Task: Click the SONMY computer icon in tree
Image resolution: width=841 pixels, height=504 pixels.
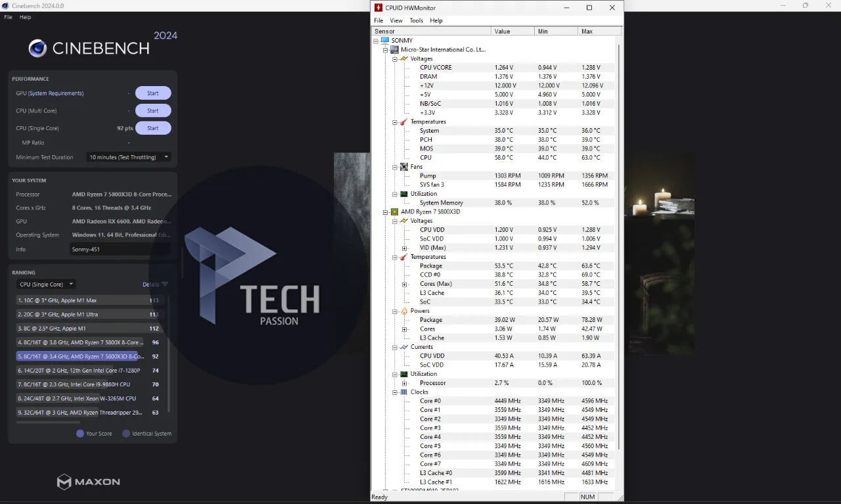Action: coord(385,41)
